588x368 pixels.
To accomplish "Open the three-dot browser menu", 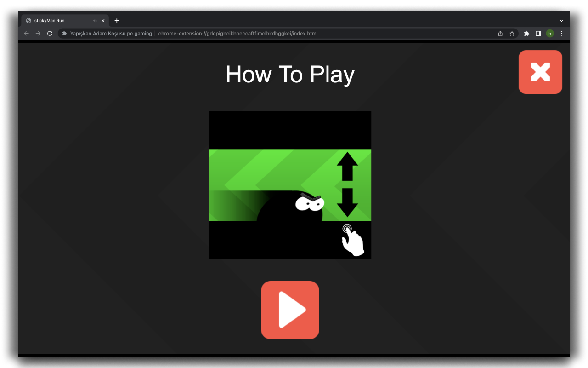I will (561, 33).
